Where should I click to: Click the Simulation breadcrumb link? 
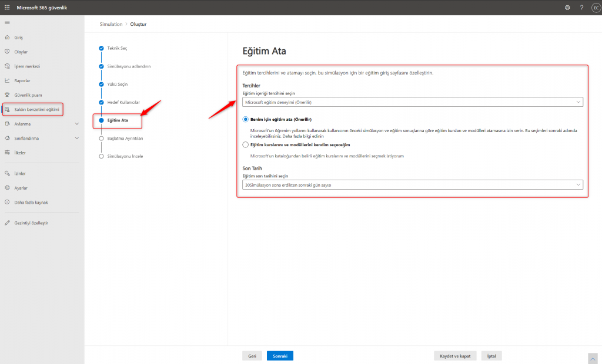pos(111,24)
